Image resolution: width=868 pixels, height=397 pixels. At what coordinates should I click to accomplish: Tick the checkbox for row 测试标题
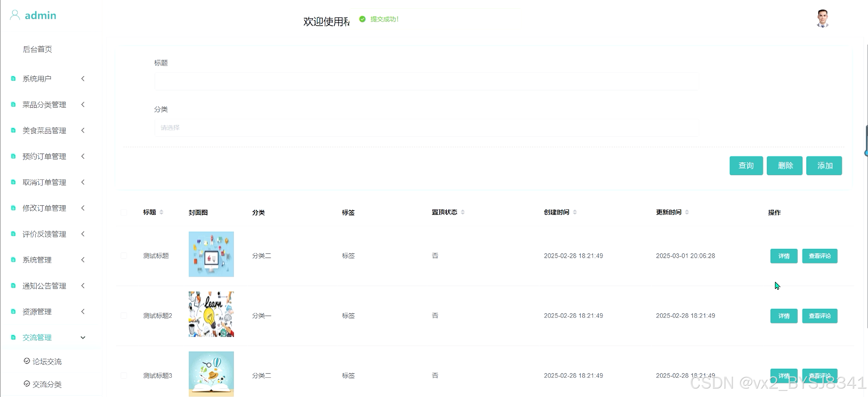pyautogui.click(x=124, y=256)
